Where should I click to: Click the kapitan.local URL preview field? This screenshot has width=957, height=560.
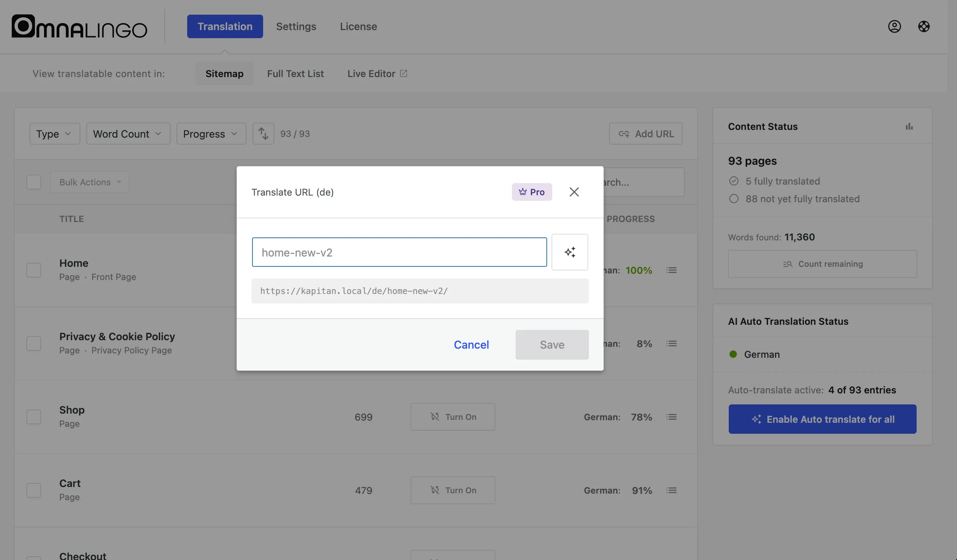(x=420, y=291)
